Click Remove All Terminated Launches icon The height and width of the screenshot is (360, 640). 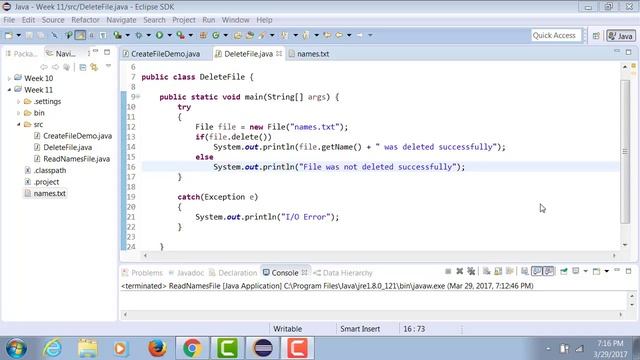[x=471, y=271]
